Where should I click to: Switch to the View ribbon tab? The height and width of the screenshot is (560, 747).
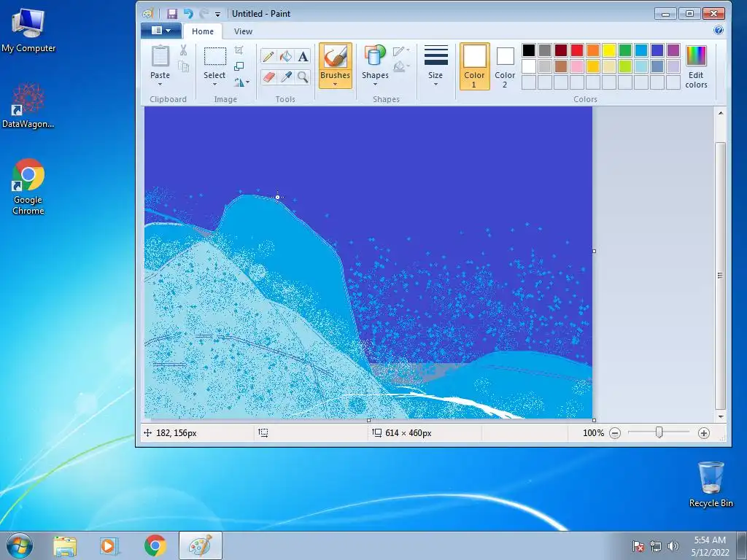tap(243, 31)
